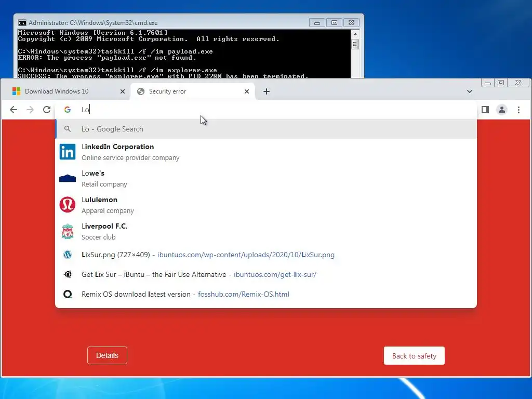Click the LinkedIn logo icon
The height and width of the screenshot is (399, 532).
point(68,152)
